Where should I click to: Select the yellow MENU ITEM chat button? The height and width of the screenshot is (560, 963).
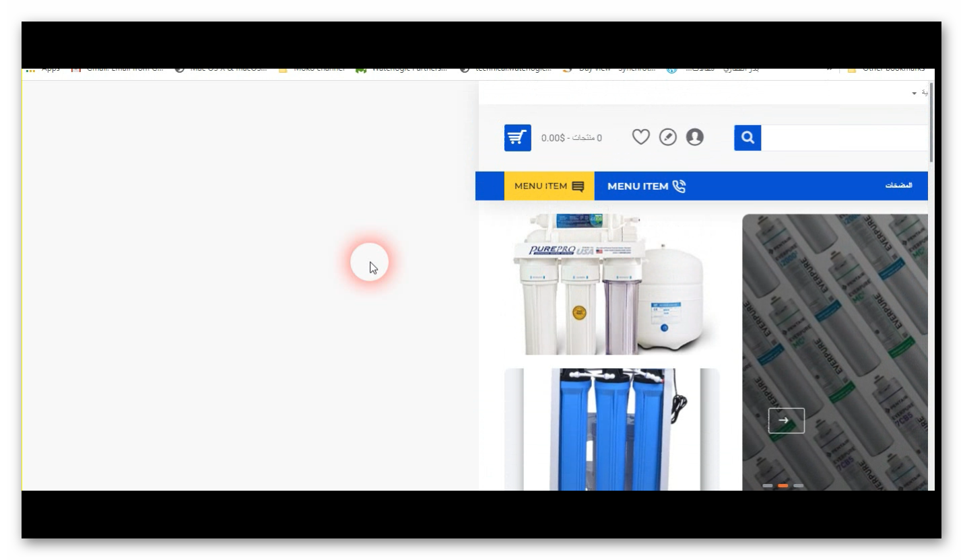(x=550, y=186)
